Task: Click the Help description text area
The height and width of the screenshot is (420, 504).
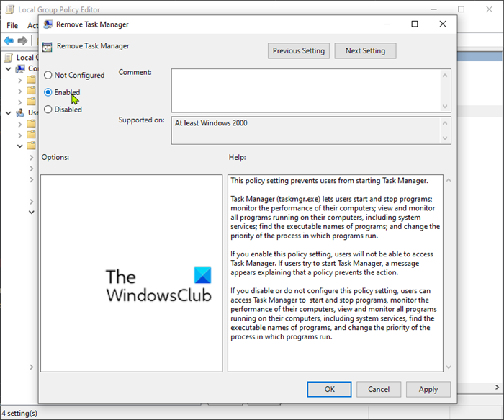Action: coord(336,273)
